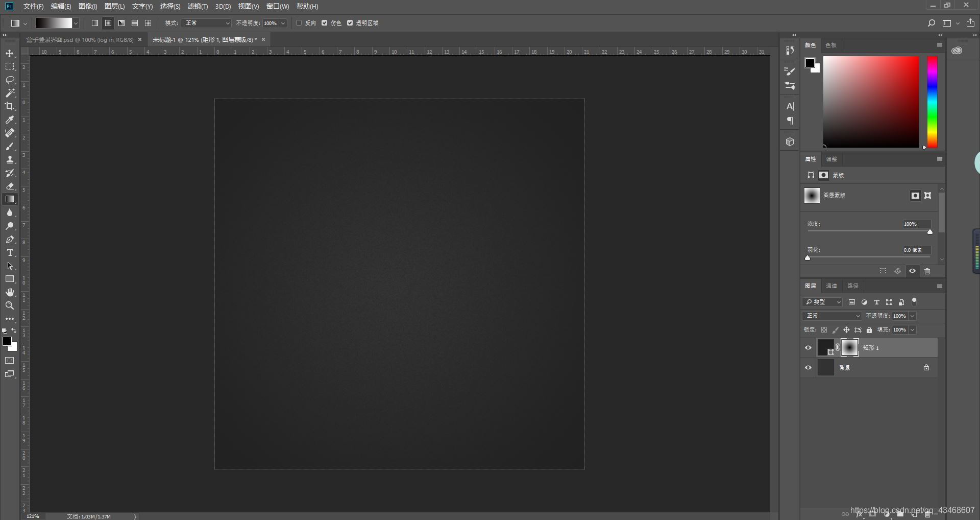Choose reflected gradient style
The width and height of the screenshot is (980, 520).
135,23
